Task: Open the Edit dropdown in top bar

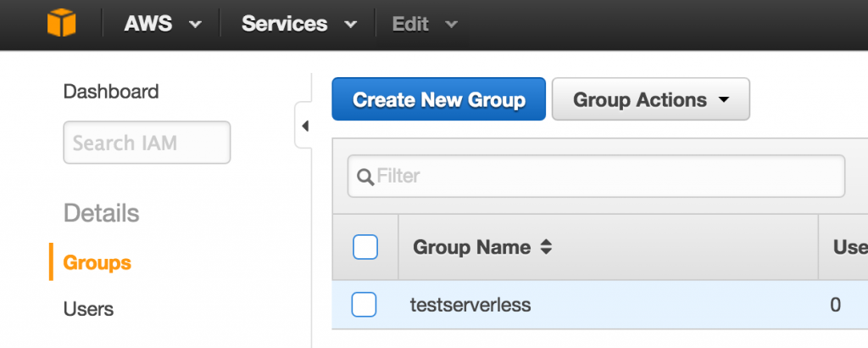Action: (x=425, y=24)
